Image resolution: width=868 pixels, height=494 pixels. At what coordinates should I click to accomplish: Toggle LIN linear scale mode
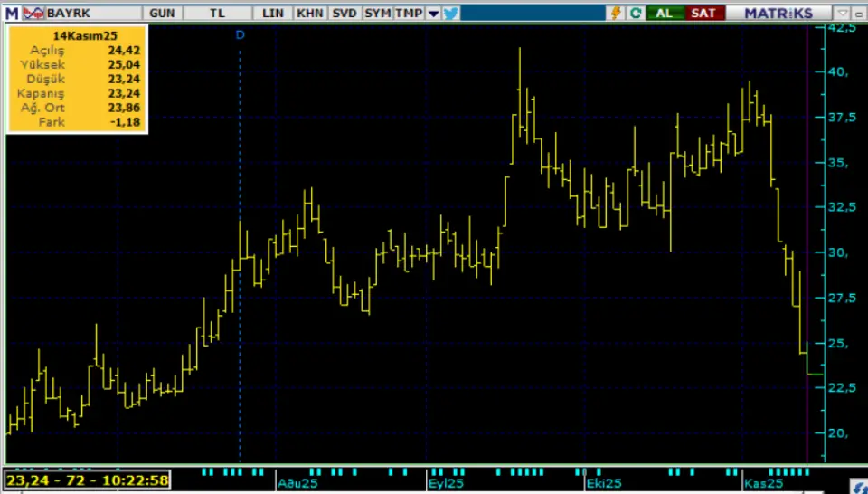[x=272, y=13]
